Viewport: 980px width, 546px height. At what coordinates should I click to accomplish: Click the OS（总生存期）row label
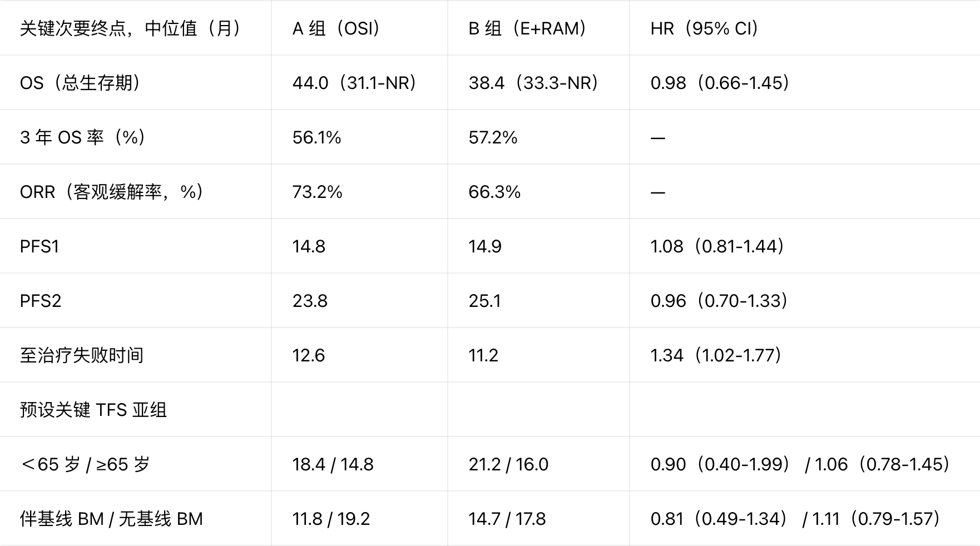coord(80,83)
